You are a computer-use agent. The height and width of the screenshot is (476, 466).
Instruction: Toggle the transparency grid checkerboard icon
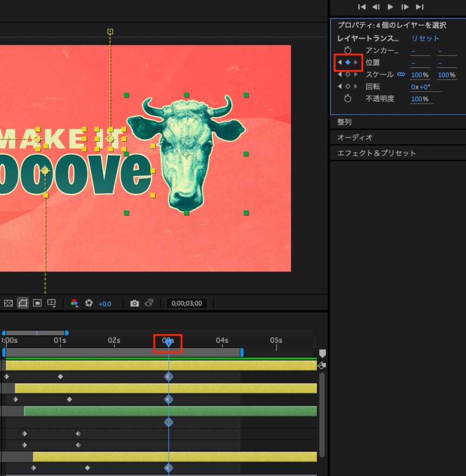pyautogui.click(x=8, y=303)
